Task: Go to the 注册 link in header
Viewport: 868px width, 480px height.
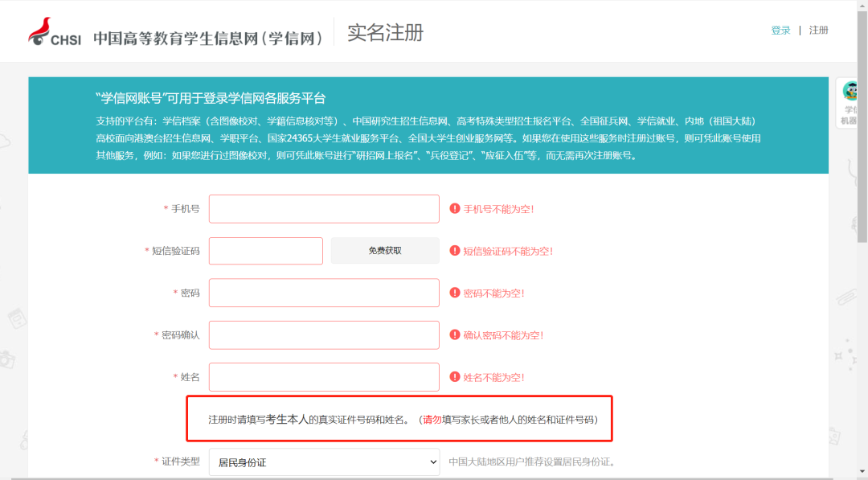Action: click(x=818, y=31)
